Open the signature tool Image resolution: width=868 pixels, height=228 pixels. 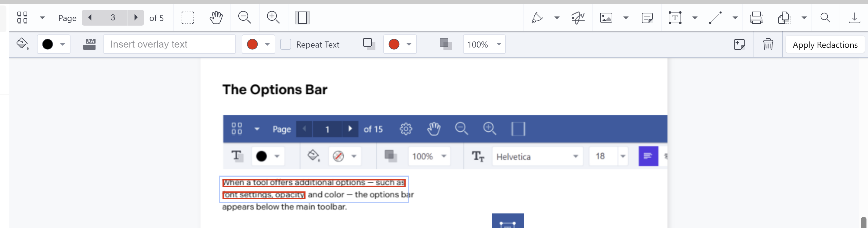click(578, 17)
